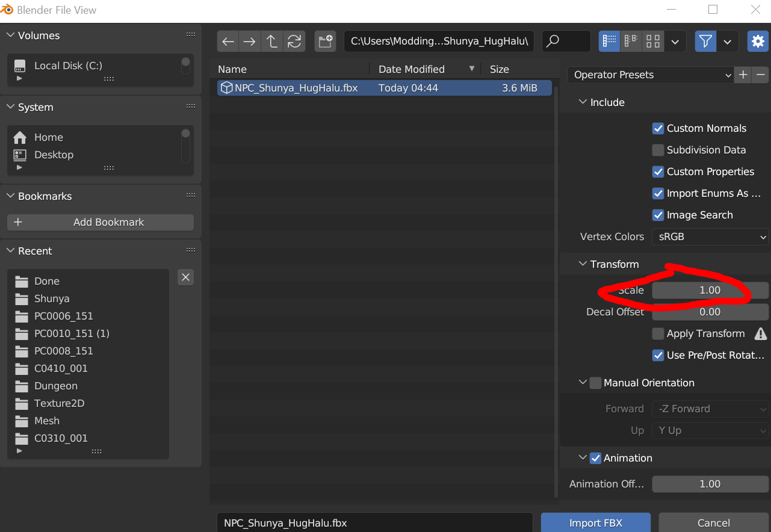Open display settings dropdown arrow
The height and width of the screenshot is (532, 771).
(x=675, y=42)
